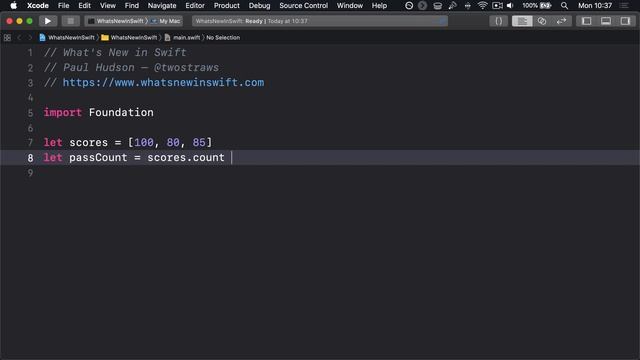The image size is (640, 360).
Task: Open the Source Control menu
Action: pyautogui.click(x=303, y=5)
